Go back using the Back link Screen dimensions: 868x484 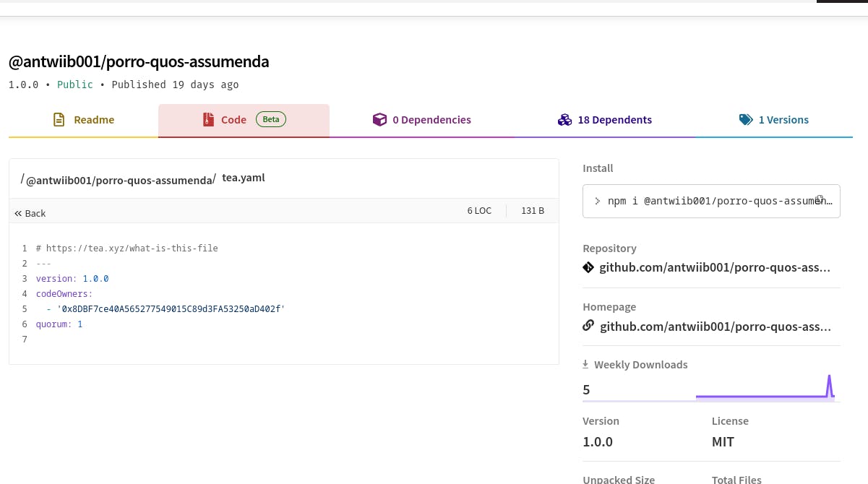click(30, 213)
